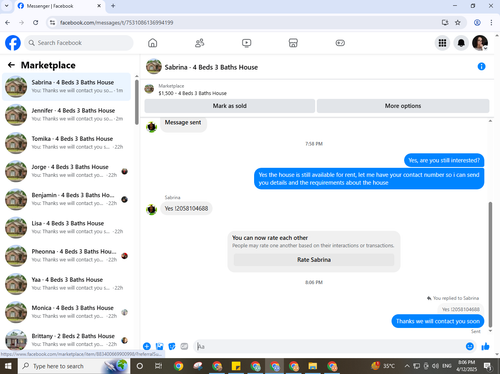Open Pheonna conversation in the list
This screenshot has height=374, width=500.
pyautogui.click(x=67, y=256)
